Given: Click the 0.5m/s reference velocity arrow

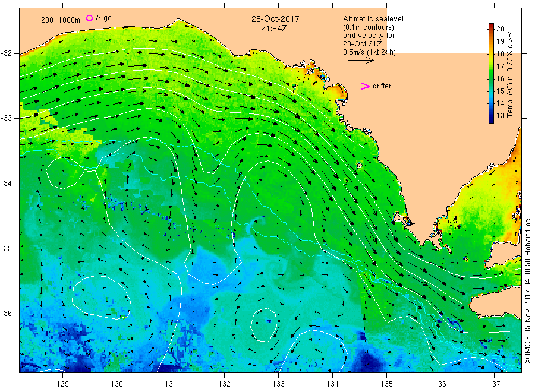Looking at the screenshot, I should [x=361, y=61].
